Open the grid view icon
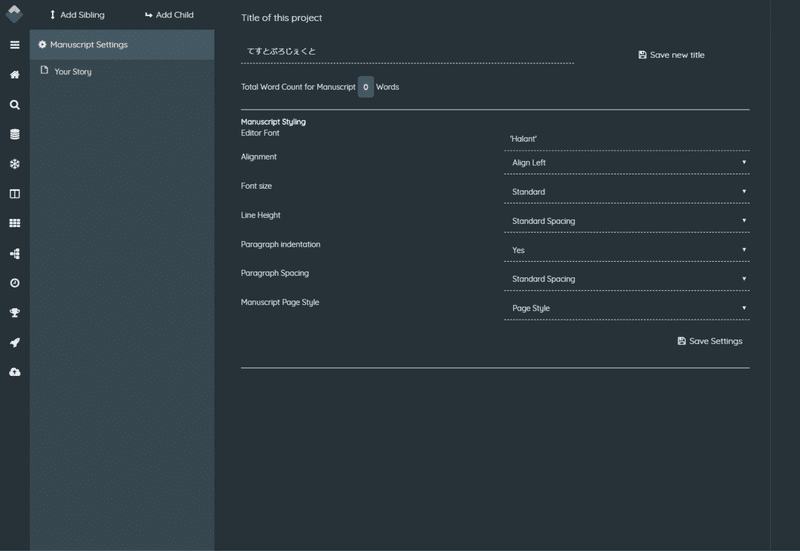Image resolution: width=800 pixels, height=551 pixels. pyautogui.click(x=14, y=224)
